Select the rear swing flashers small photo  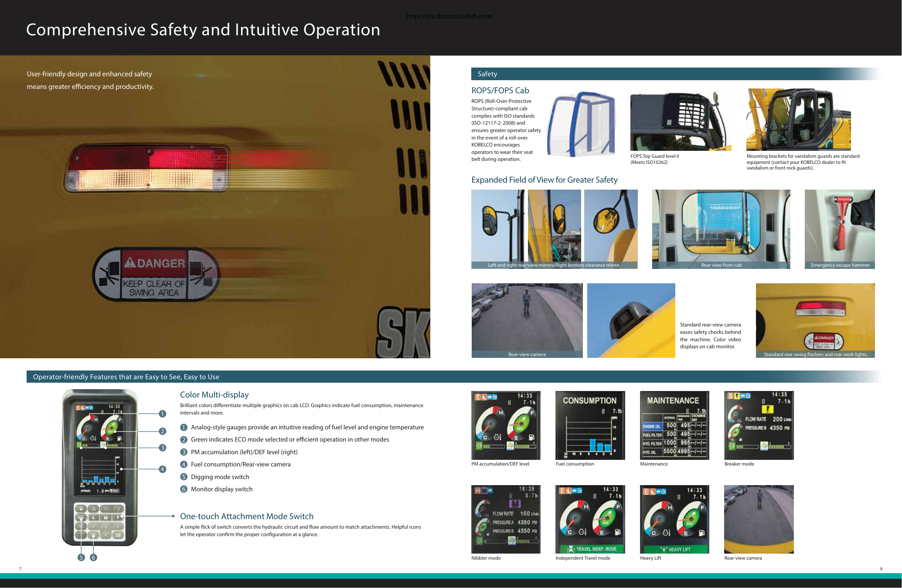[x=815, y=320]
